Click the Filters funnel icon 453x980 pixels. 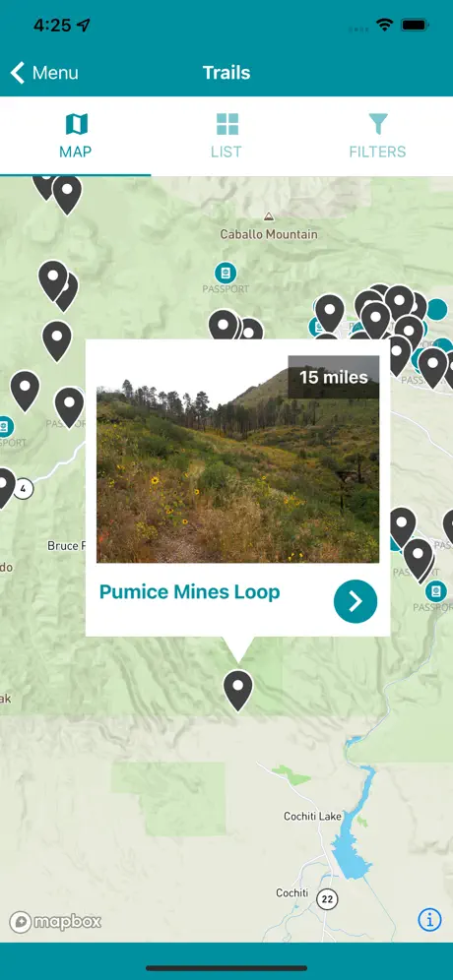pyautogui.click(x=378, y=124)
